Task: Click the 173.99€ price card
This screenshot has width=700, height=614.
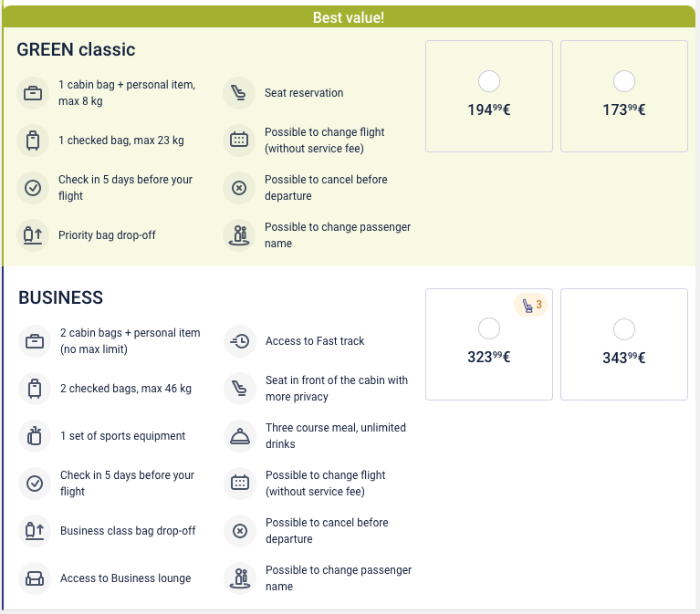Action: (x=623, y=96)
